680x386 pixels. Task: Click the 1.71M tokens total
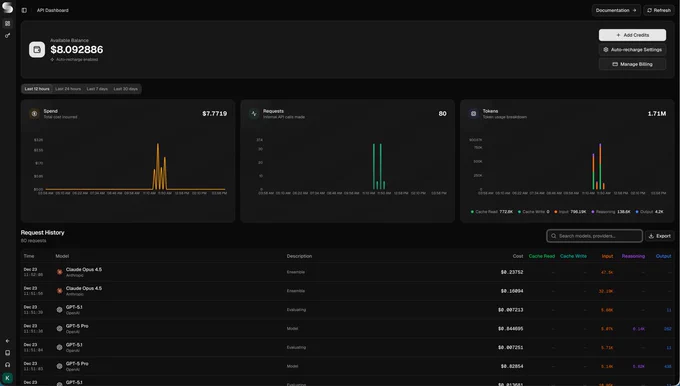pyautogui.click(x=657, y=114)
